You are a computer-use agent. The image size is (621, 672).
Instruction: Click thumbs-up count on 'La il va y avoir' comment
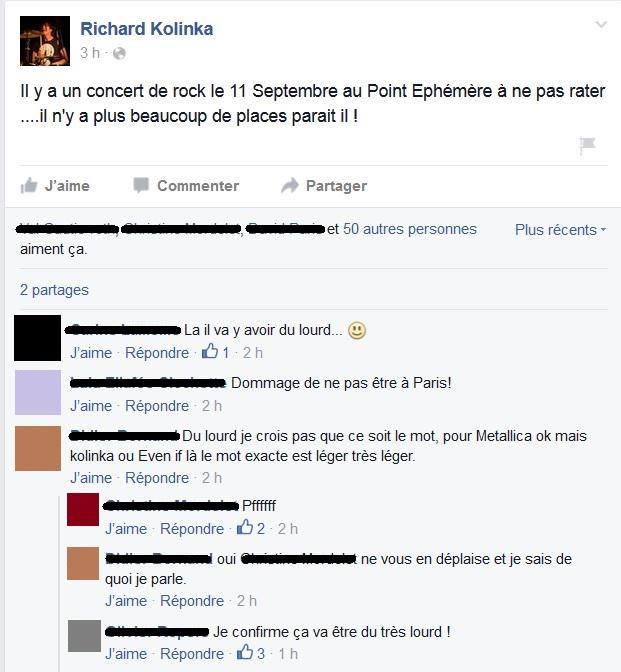(215, 352)
